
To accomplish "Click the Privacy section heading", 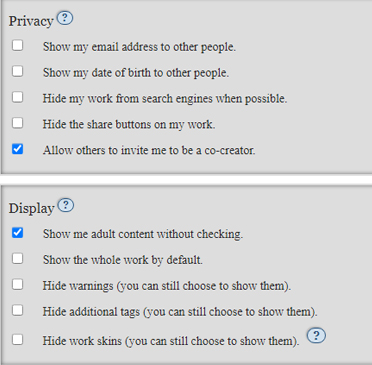I will (31, 21).
